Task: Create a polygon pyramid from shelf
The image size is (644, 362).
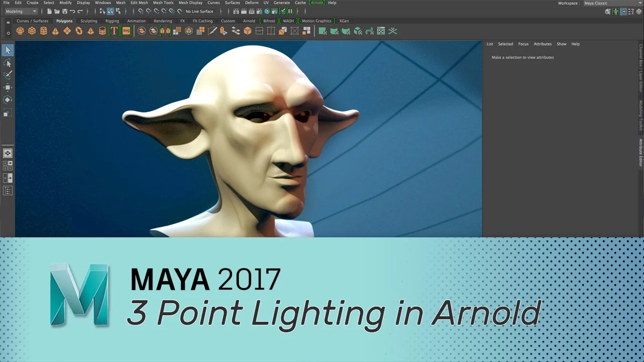Action: pos(91,31)
